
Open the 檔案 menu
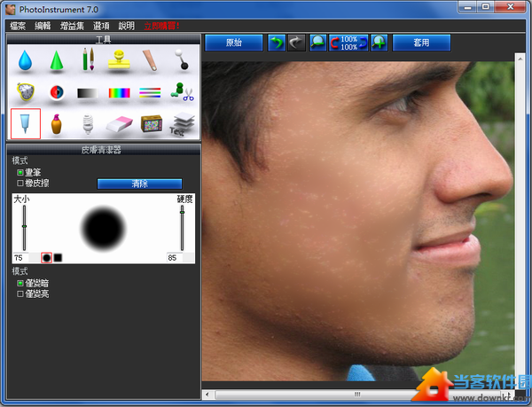(x=18, y=26)
